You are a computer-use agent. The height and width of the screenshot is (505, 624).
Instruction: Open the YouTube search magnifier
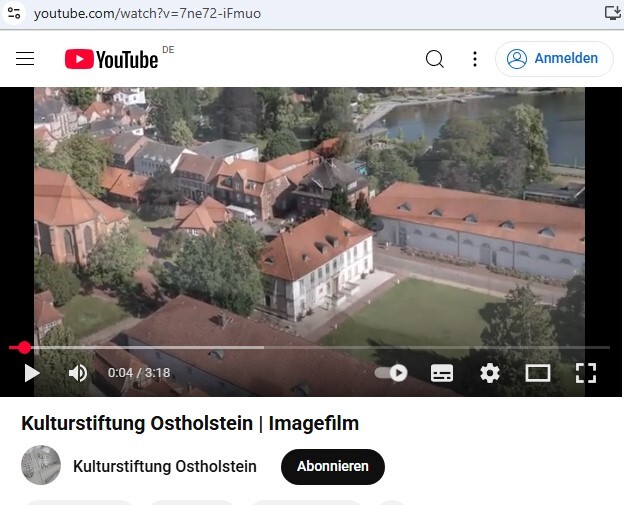[435, 59]
